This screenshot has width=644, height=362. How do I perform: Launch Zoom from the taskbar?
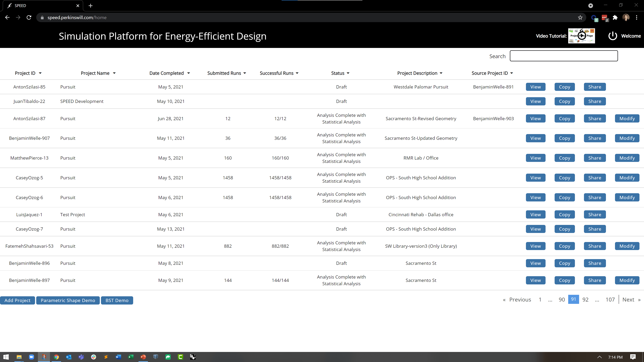[x=31, y=357]
